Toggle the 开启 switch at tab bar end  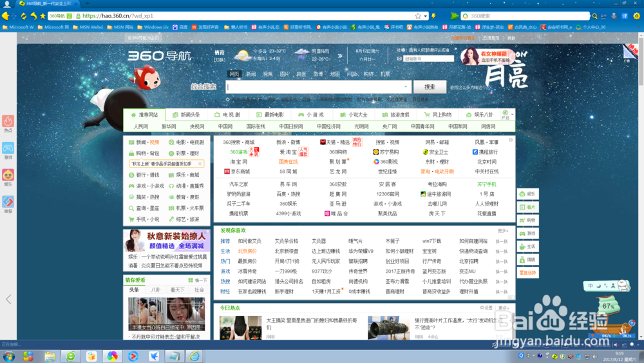505,115
